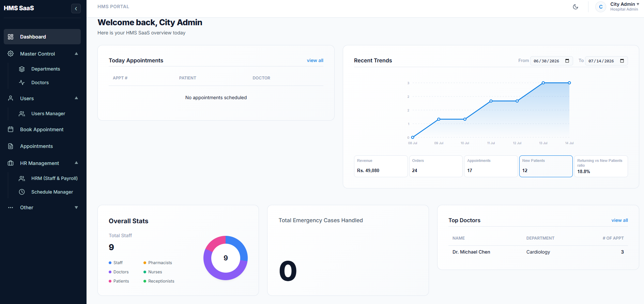Image resolution: width=644 pixels, height=304 pixels.
Task: Click Dr. Michael Chen in Top Doctors
Action: click(471, 252)
